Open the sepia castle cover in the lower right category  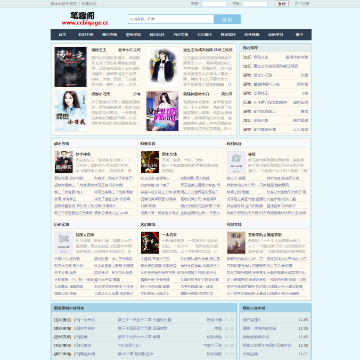(236, 243)
